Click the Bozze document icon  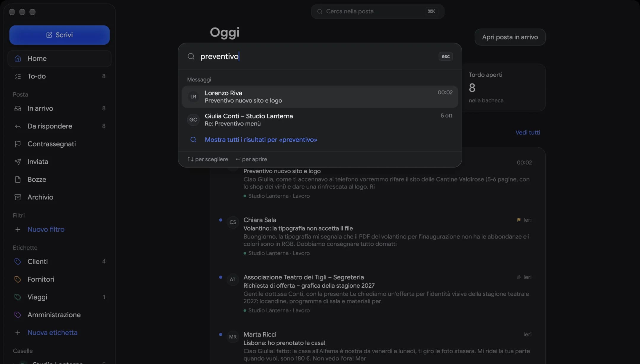pos(18,179)
